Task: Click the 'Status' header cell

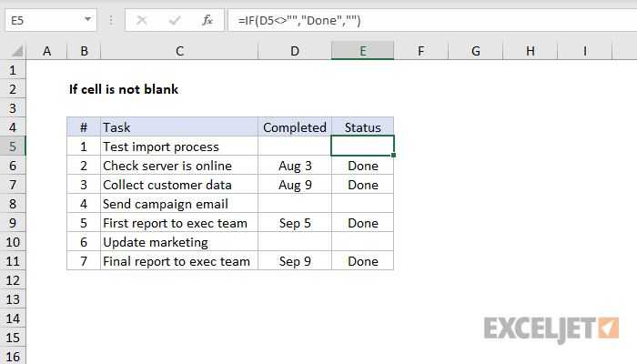Action: [x=363, y=127]
